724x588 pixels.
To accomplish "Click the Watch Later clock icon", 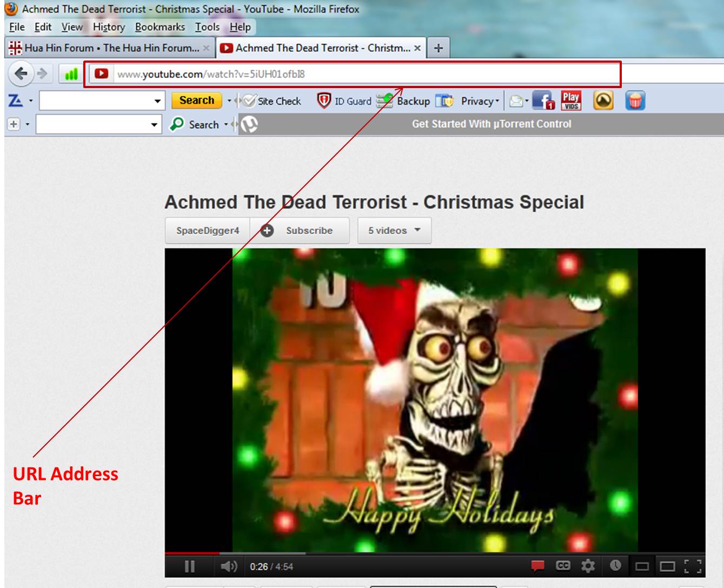I will [615, 565].
